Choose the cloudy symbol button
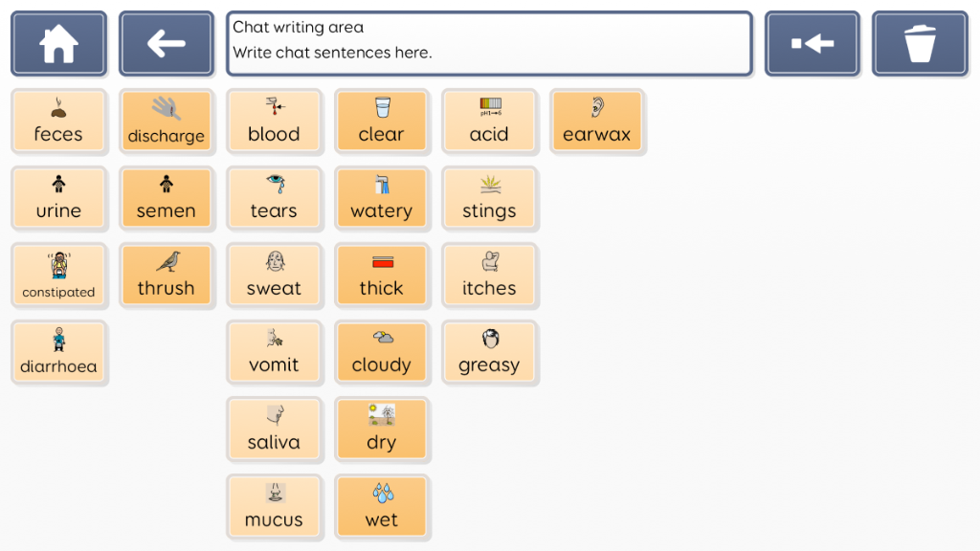 click(381, 352)
